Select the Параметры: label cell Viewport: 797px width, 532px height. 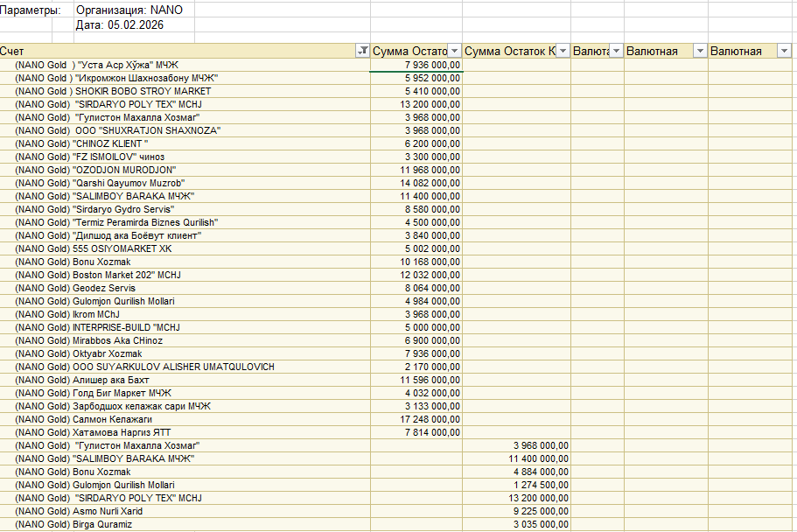pos(30,10)
